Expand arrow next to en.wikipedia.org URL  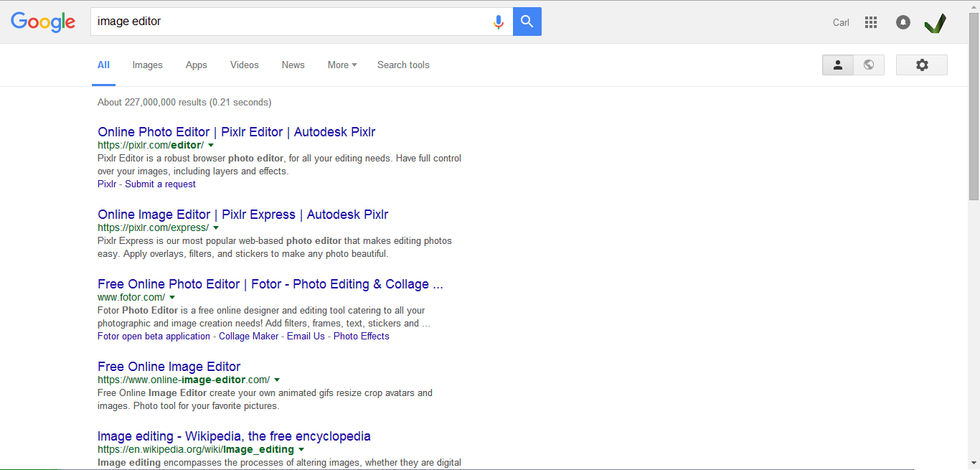(301, 449)
